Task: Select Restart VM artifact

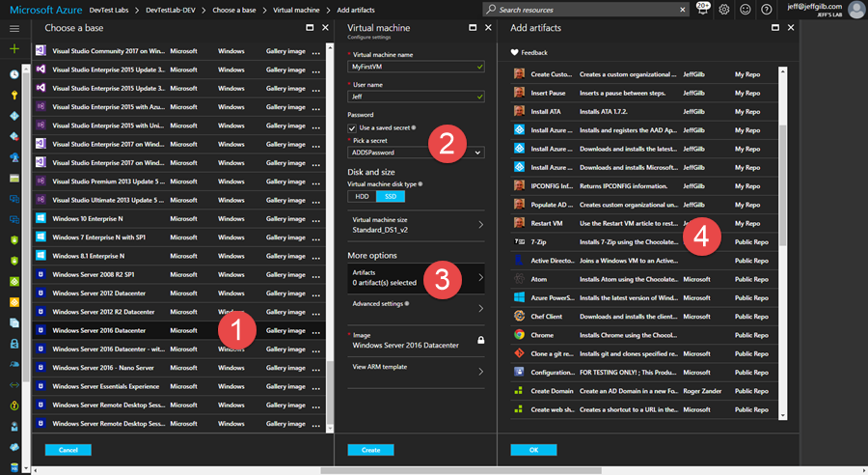Action: point(644,223)
